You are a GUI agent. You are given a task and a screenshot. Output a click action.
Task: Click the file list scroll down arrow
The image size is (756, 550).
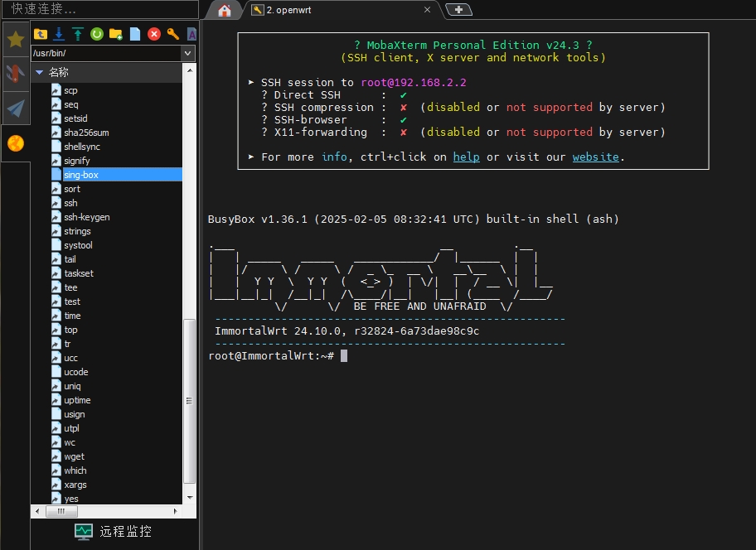(190, 498)
